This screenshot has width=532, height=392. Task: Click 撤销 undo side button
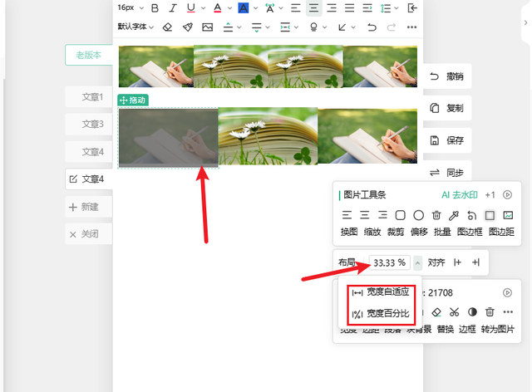point(447,76)
